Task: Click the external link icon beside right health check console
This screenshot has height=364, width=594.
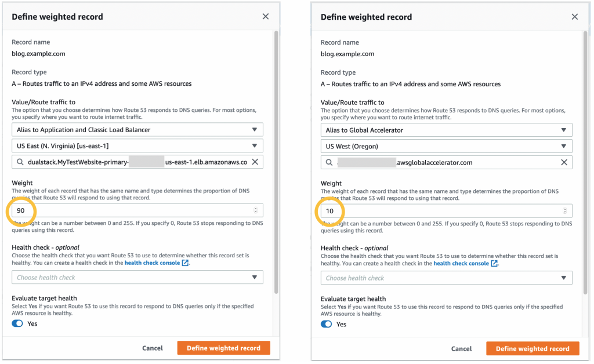Action: pos(495,263)
